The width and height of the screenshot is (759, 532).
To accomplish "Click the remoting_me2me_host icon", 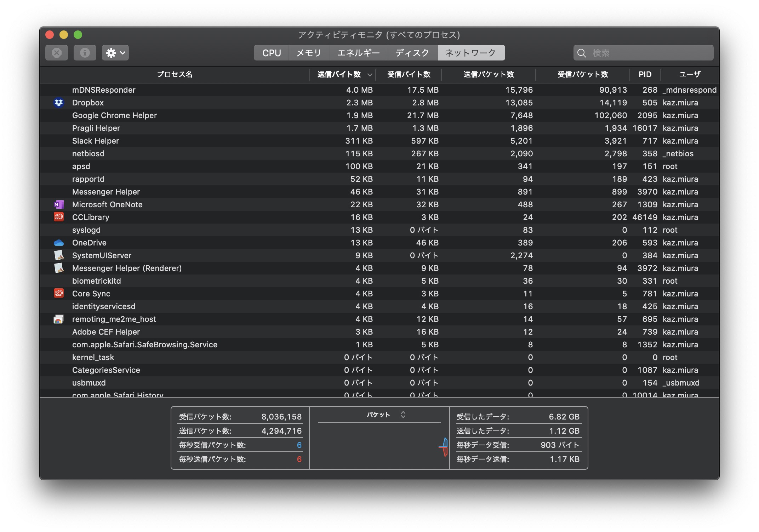I will click(x=59, y=319).
